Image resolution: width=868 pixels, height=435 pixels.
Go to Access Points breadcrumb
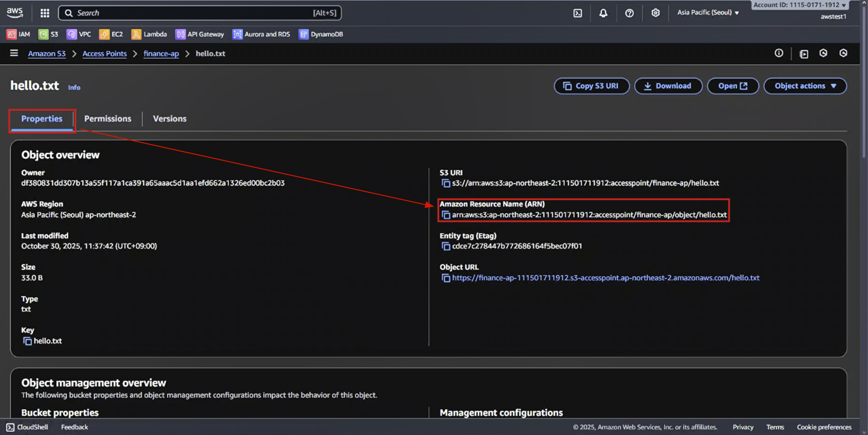[104, 54]
